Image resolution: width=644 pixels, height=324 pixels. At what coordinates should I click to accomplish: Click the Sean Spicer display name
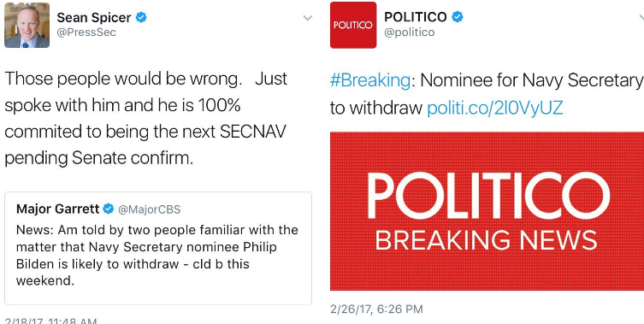click(93, 18)
